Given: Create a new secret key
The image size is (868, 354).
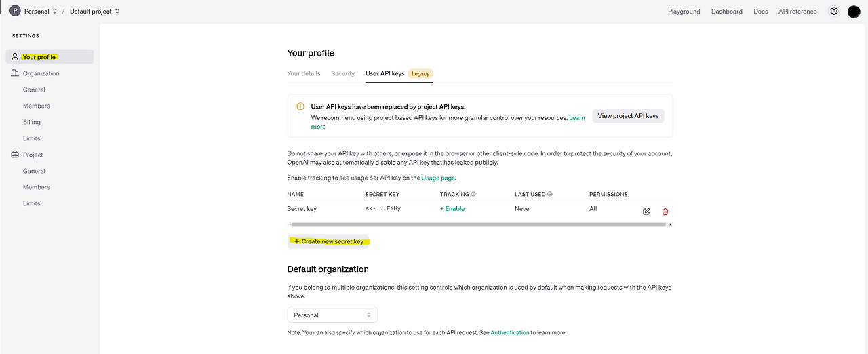Looking at the screenshot, I should [328, 241].
